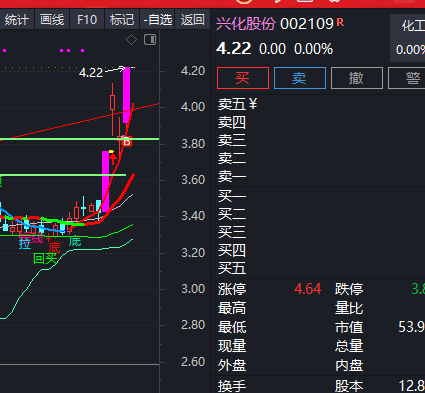425x393 pixels.
Task: Open the 统计 statistics toolbar item
Action: tap(17, 20)
